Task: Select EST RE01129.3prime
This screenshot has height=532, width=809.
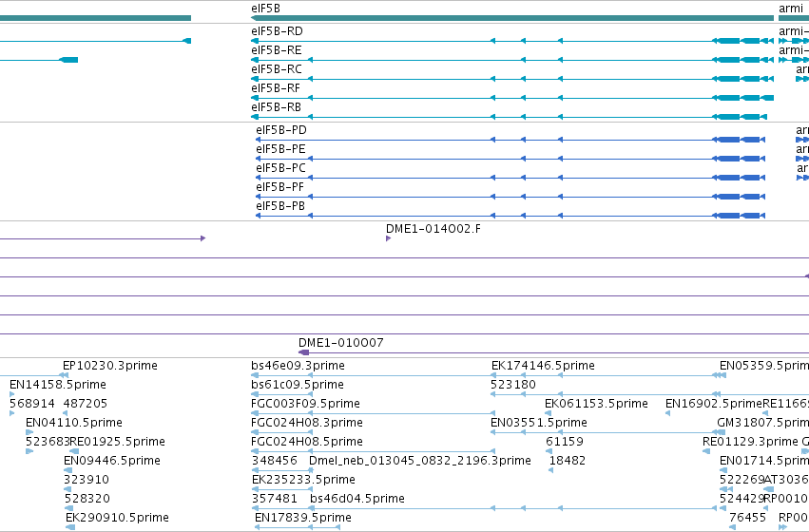Action: (x=750, y=443)
